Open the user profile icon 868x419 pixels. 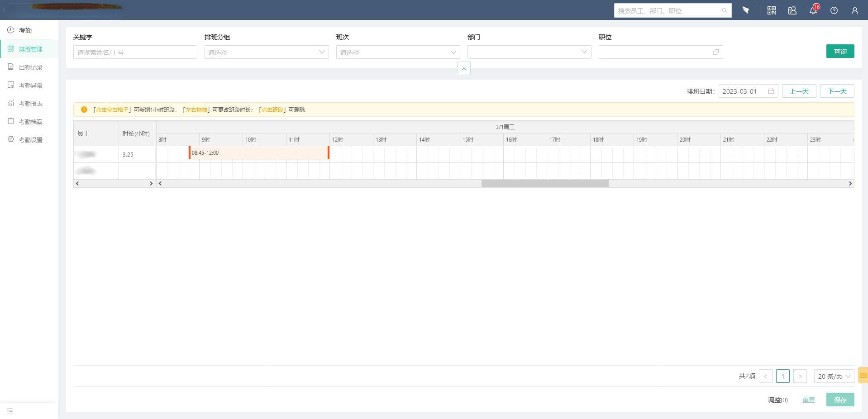coord(854,10)
